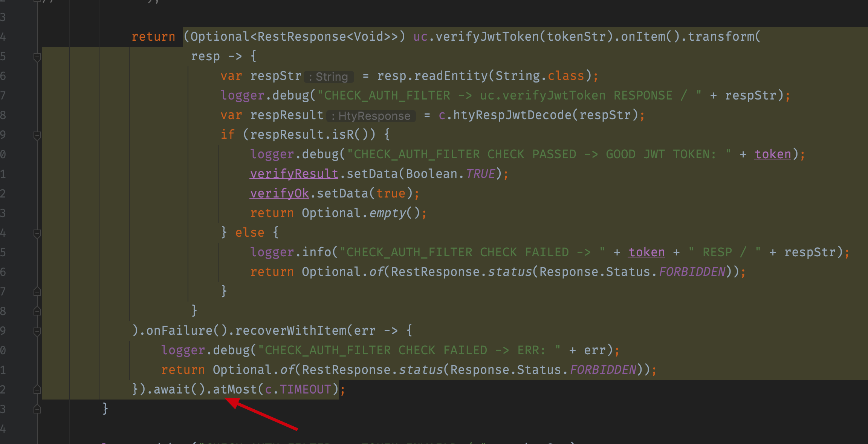Collapse the 'resp -> {' lambda fold marker
868x444 pixels.
(37, 57)
